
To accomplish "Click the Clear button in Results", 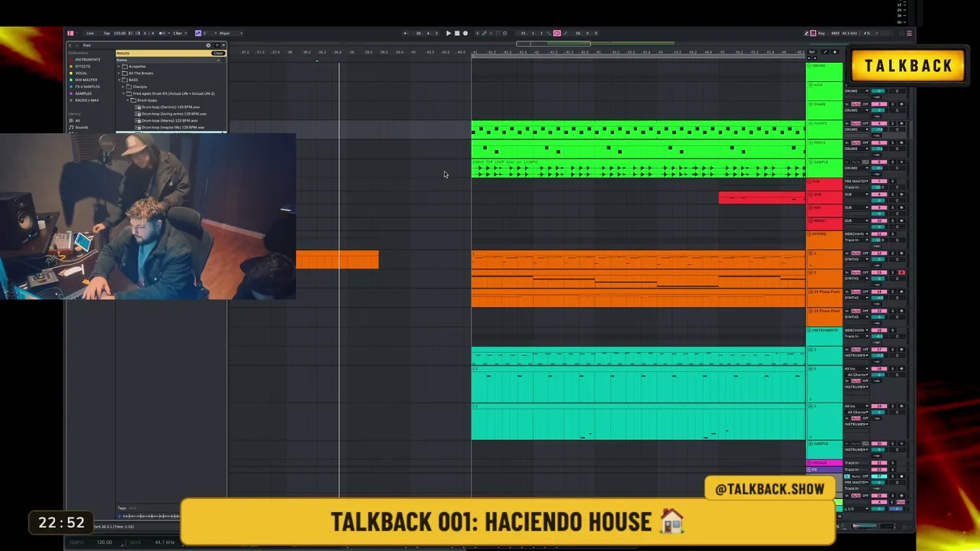I will [x=218, y=53].
